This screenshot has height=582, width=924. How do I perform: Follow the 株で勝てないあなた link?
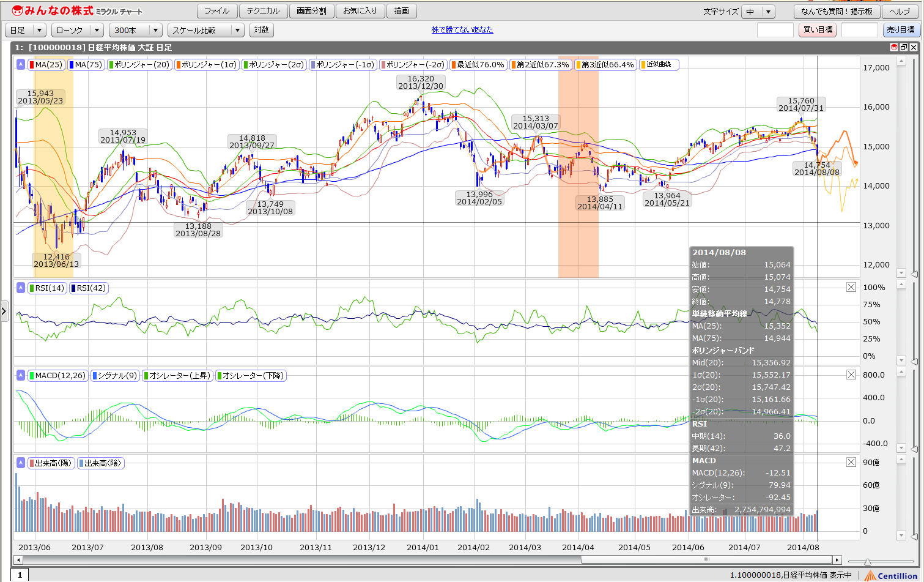(462, 29)
